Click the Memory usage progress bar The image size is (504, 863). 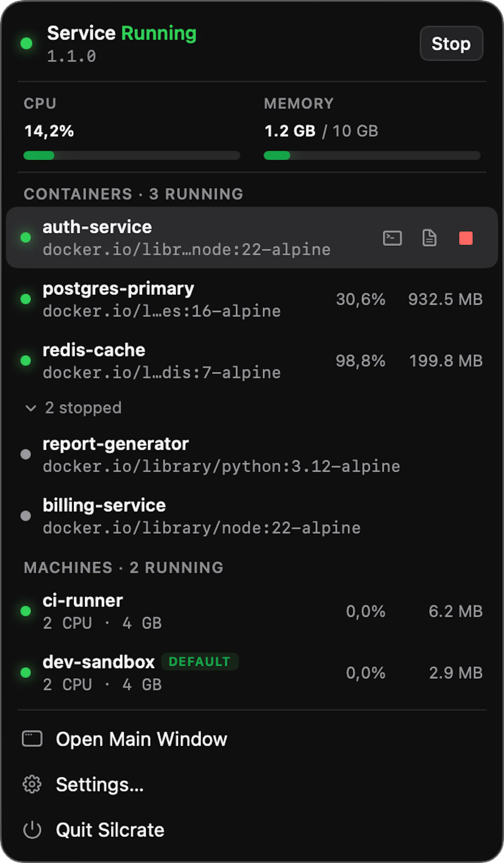click(372, 156)
